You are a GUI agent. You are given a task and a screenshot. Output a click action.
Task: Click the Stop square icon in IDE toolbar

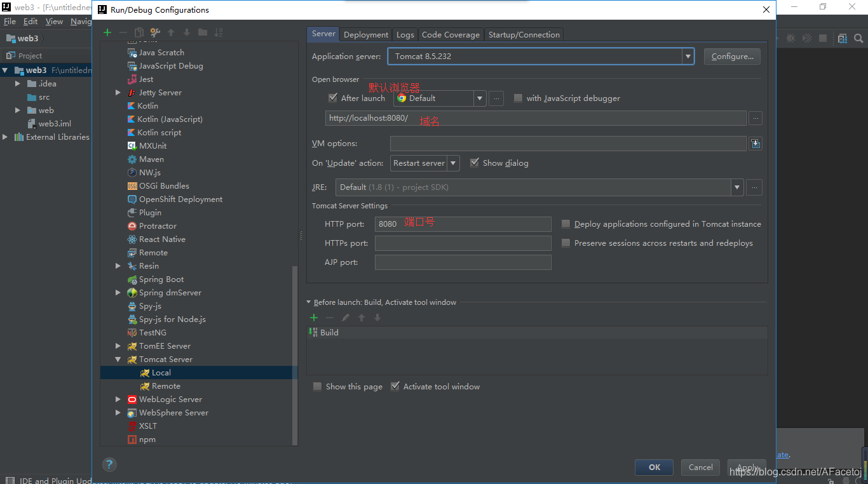click(x=823, y=39)
